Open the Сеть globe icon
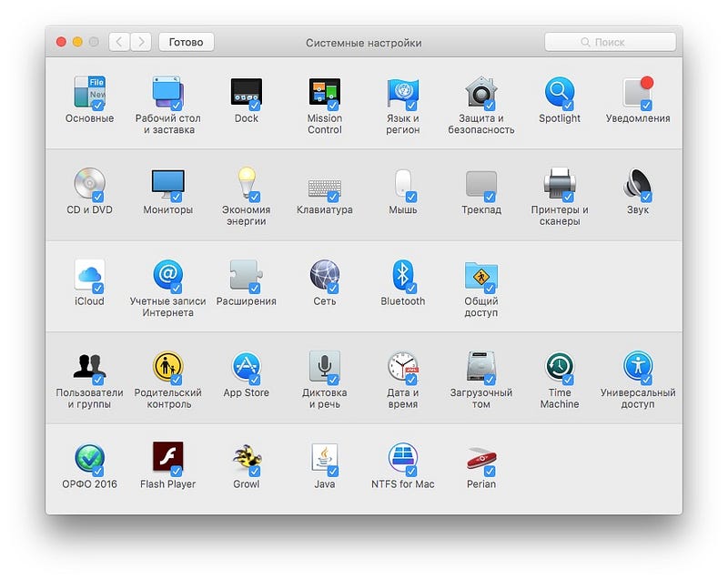728x580 pixels. coord(325,275)
